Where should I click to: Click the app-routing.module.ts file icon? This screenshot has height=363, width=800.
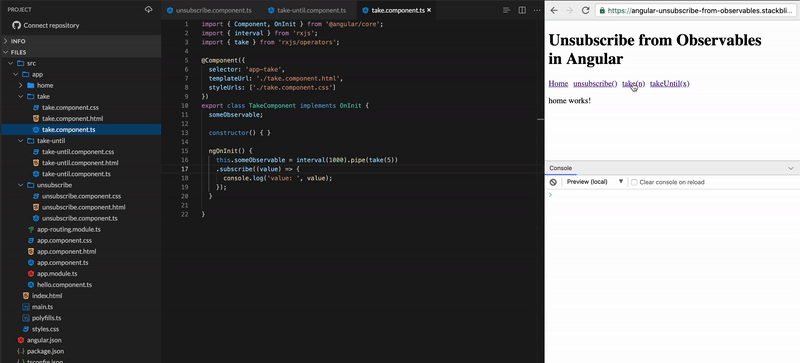pos(31,229)
